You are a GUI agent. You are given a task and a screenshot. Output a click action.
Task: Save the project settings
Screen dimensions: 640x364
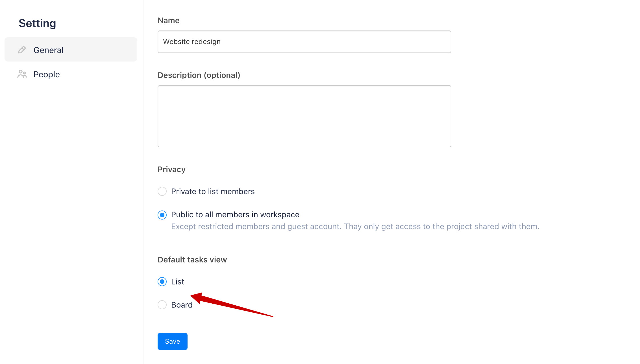[172, 341]
